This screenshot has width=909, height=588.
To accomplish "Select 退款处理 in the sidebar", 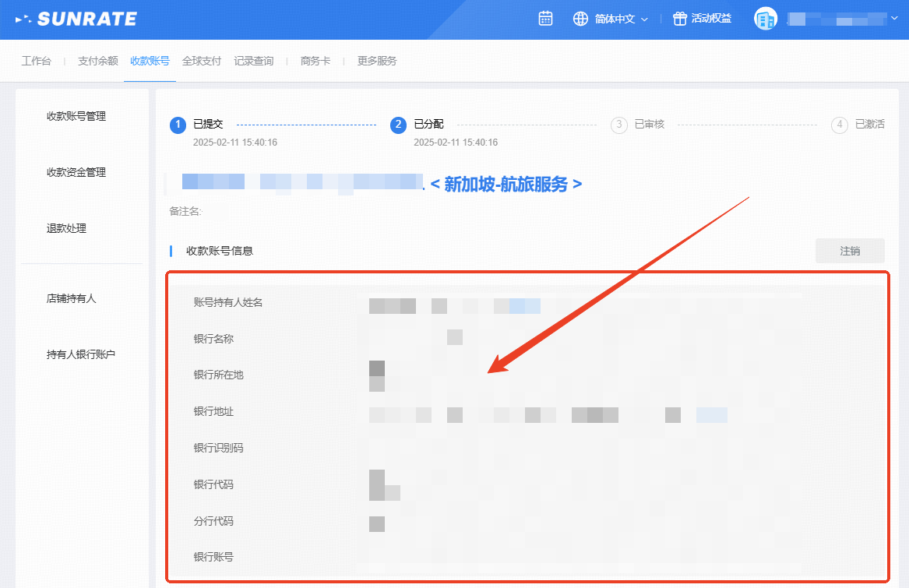I will tap(66, 229).
